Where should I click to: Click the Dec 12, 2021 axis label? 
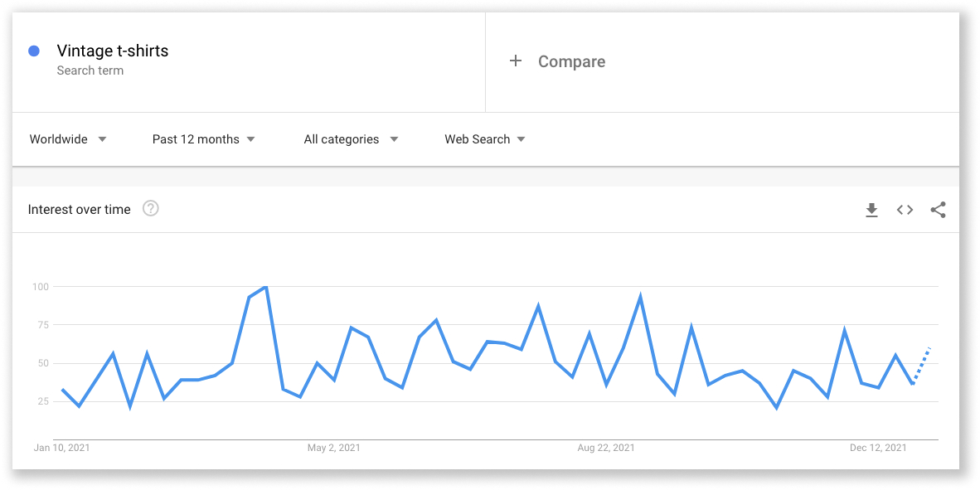878,447
